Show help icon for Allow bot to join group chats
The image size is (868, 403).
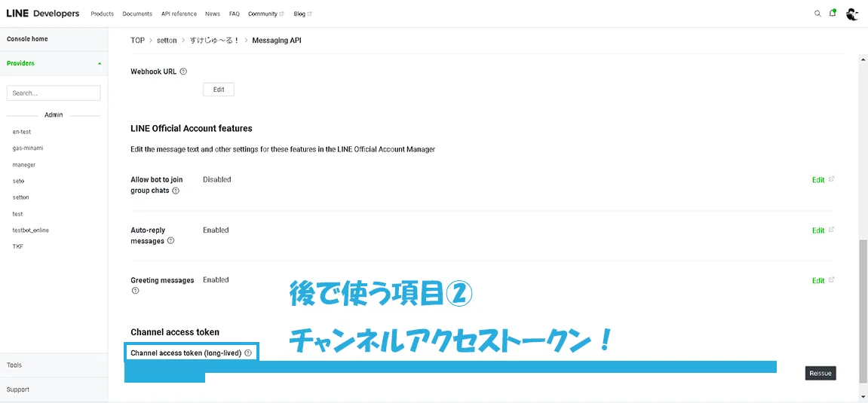[x=176, y=191]
